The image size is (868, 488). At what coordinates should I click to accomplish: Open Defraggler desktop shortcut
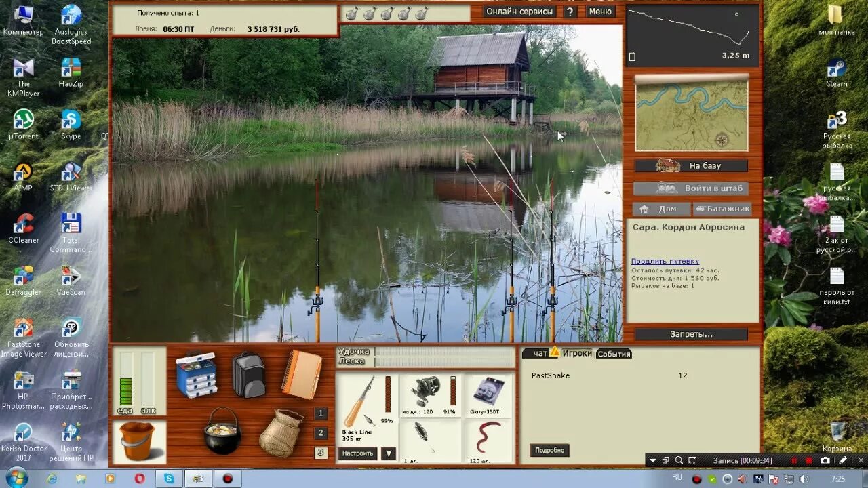coord(23,281)
